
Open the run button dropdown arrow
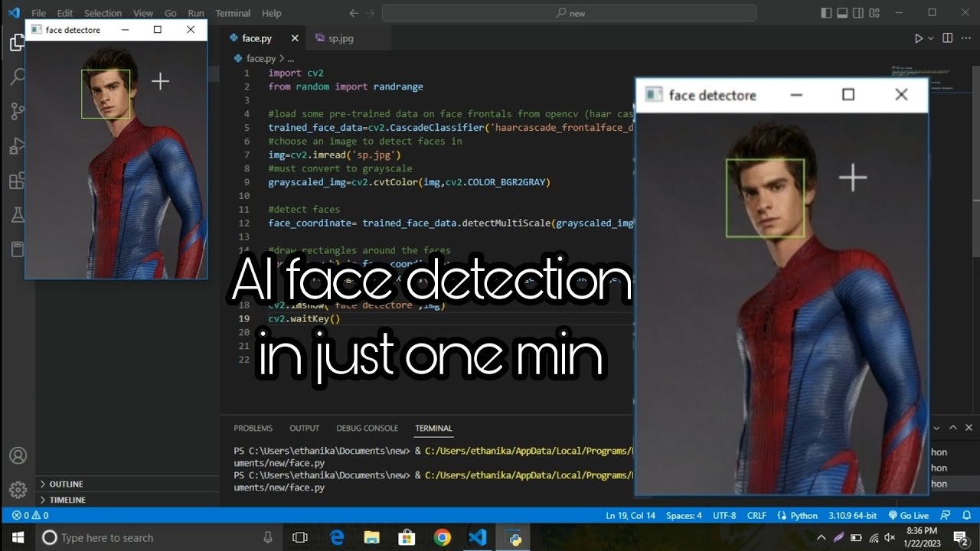click(x=931, y=38)
